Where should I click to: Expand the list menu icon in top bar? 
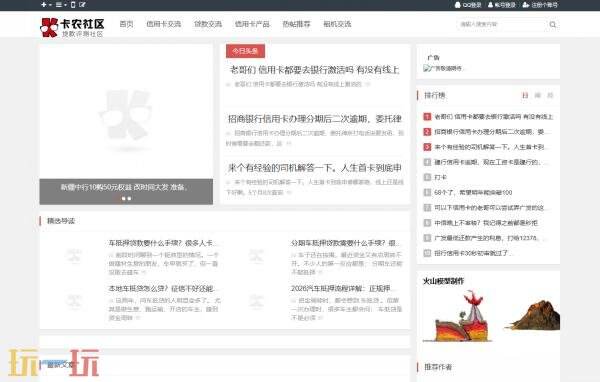[x=60, y=5]
